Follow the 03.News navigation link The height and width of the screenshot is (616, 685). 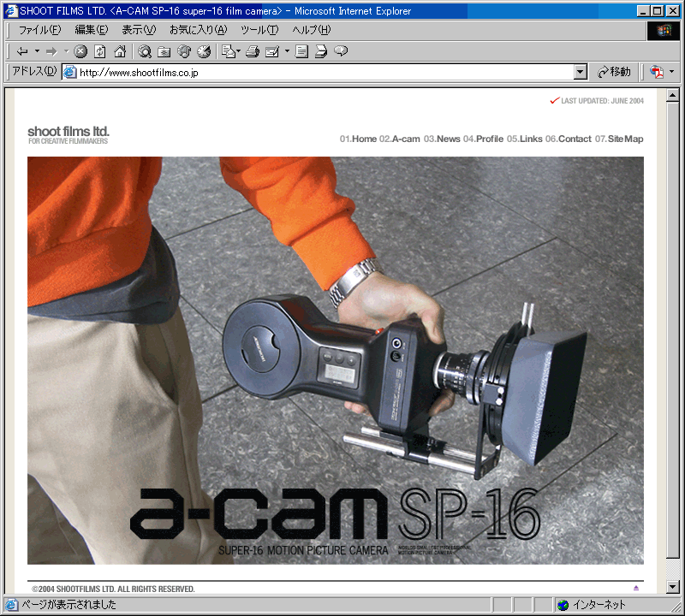pos(442,139)
